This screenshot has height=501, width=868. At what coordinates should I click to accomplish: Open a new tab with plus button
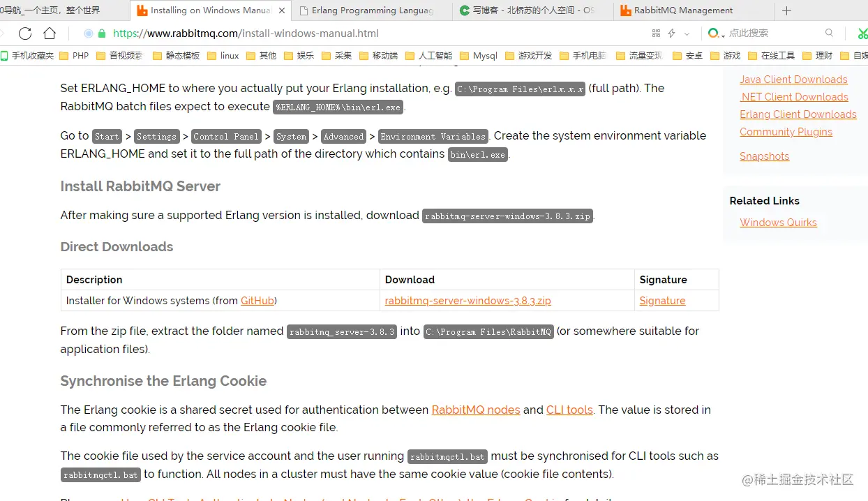point(786,10)
